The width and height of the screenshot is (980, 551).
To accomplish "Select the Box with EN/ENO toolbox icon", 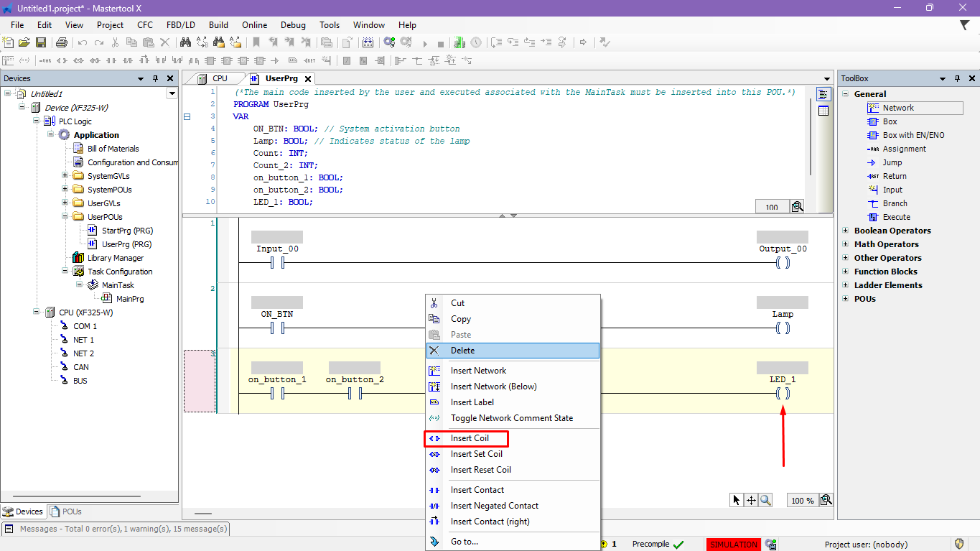I will (x=873, y=135).
